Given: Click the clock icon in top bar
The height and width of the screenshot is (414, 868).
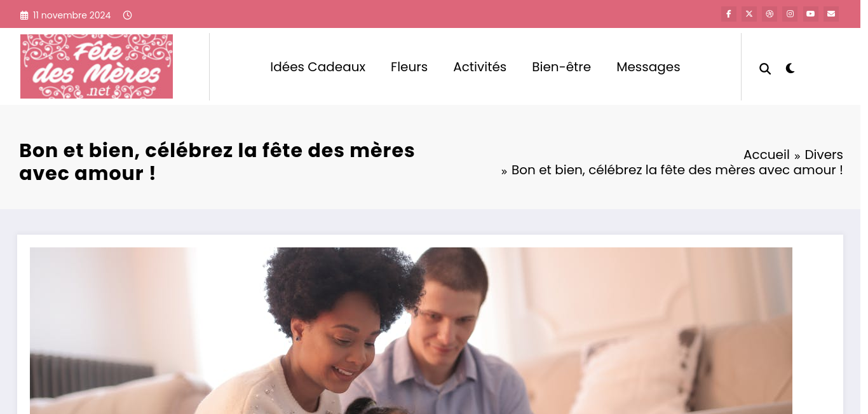Looking at the screenshot, I should pyautogui.click(x=127, y=15).
